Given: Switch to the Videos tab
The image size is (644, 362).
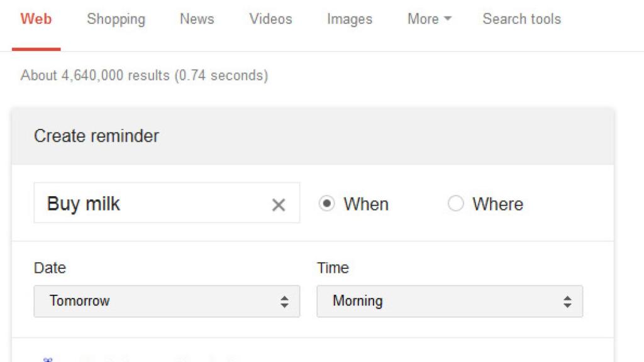Looking at the screenshot, I should click(270, 19).
